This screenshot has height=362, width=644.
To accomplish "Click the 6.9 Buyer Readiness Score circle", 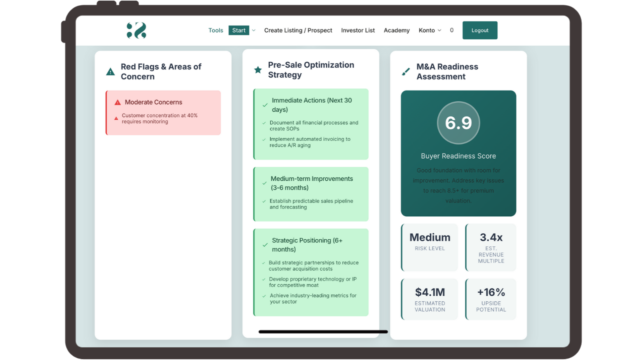I will pyautogui.click(x=458, y=123).
